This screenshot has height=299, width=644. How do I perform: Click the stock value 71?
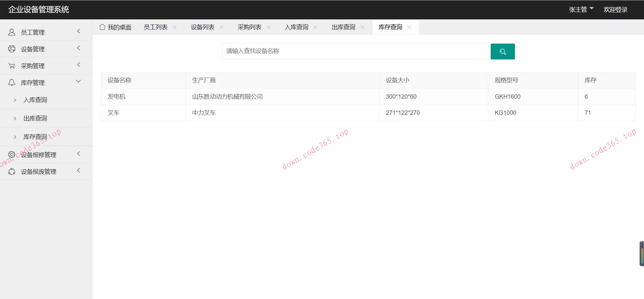tap(588, 113)
